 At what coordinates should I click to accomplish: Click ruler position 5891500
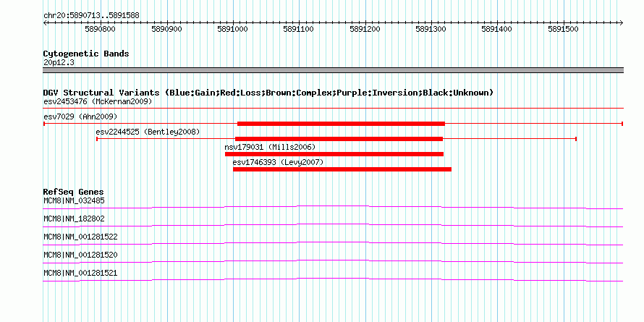564,29
